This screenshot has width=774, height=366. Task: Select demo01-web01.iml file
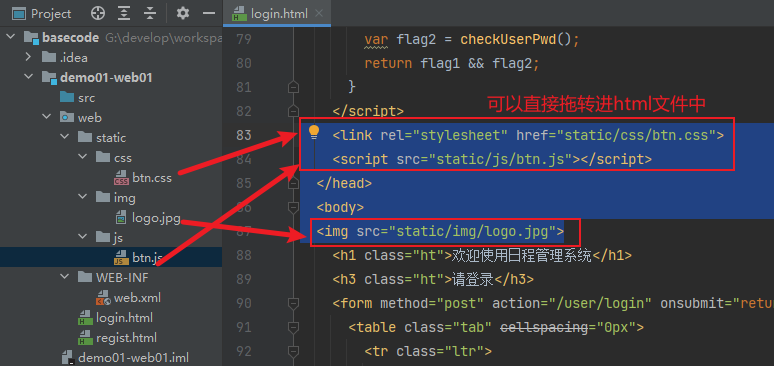pos(133,358)
